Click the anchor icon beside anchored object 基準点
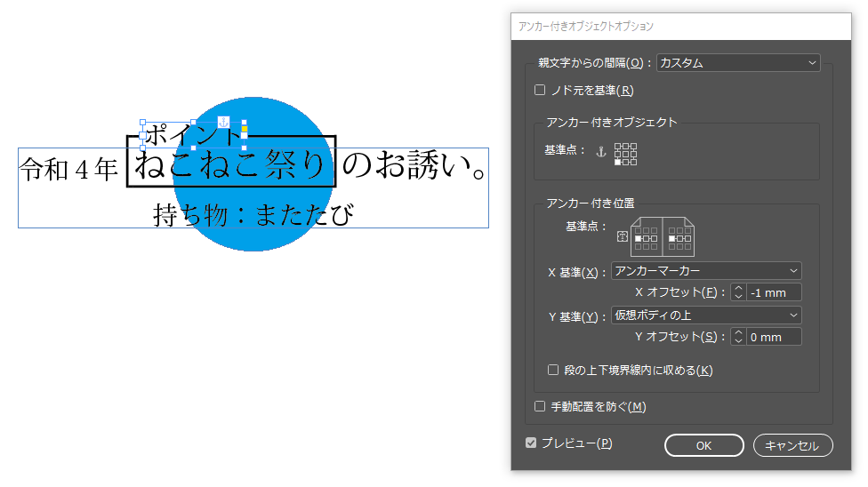Image resolution: width=868 pixels, height=487 pixels. click(x=601, y=151)
